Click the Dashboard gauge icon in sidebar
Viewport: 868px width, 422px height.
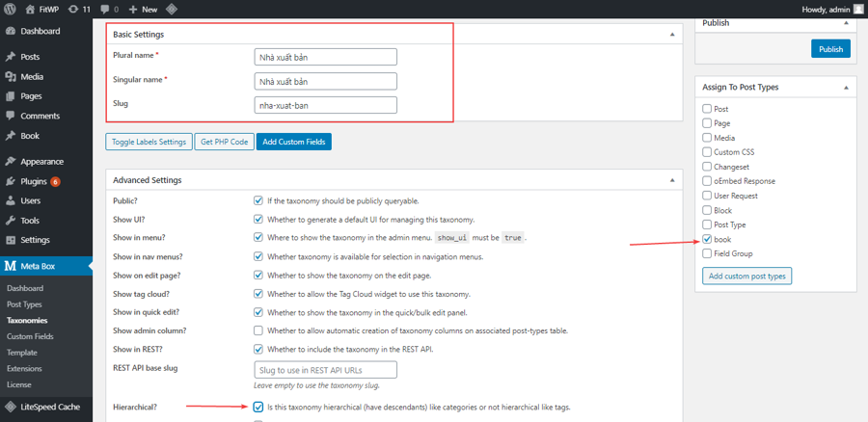pos(10,32)
